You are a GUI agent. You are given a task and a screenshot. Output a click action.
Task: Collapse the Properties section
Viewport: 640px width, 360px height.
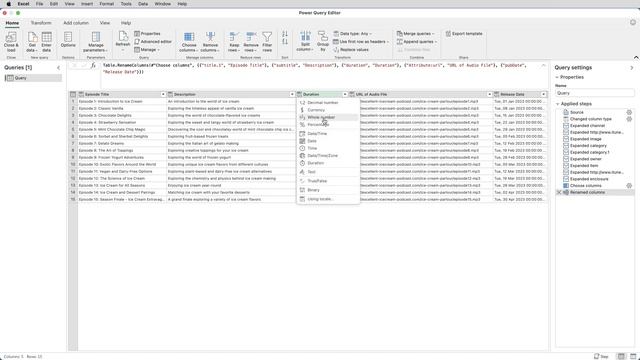coord(557,77)
